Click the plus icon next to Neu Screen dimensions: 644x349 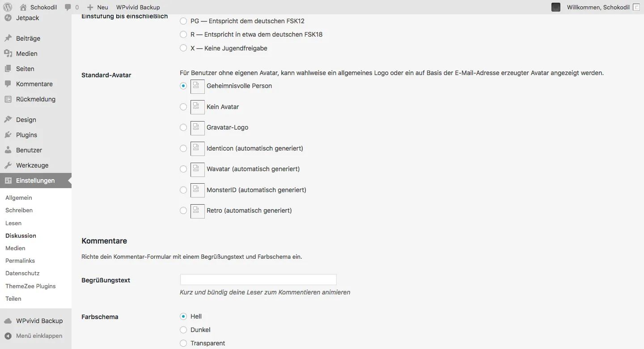pyautogui.click(x=90, y=7)
